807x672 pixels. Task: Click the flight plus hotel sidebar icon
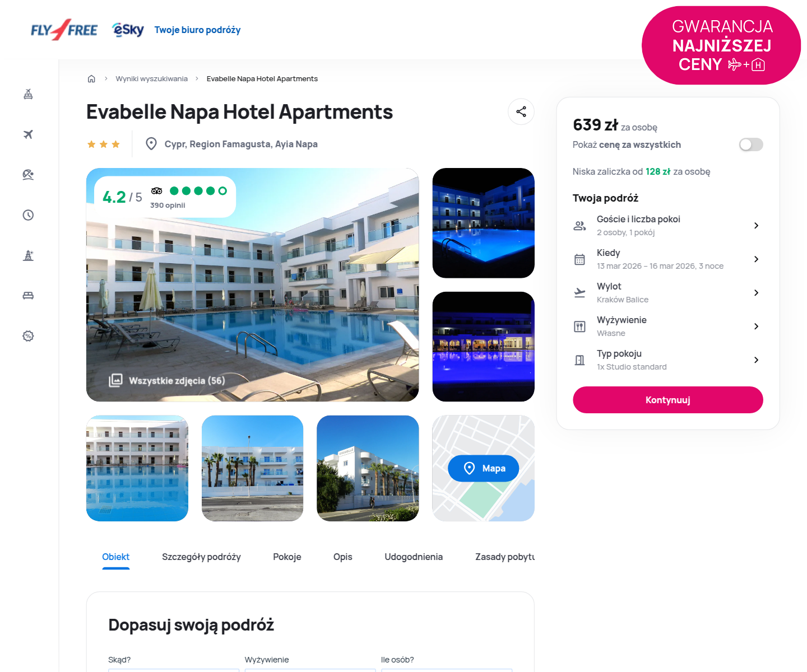point(28,94)
